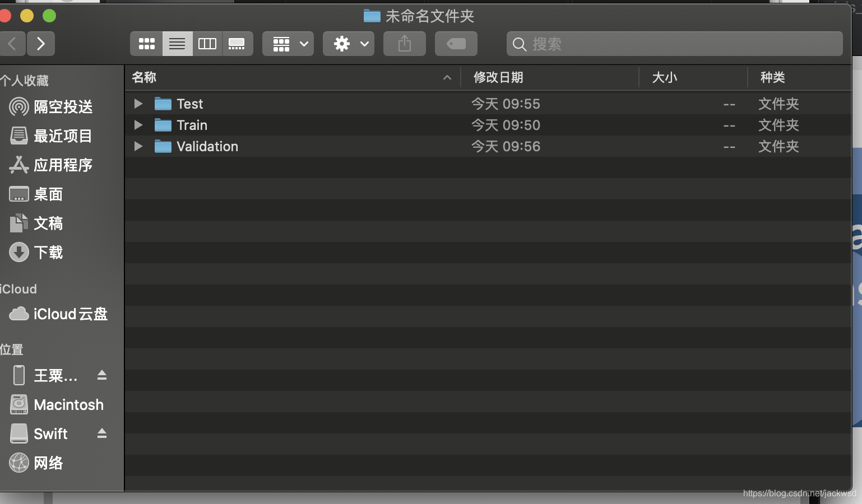Open 隔空投送 AirDrop in sidebar

[62, 106]
